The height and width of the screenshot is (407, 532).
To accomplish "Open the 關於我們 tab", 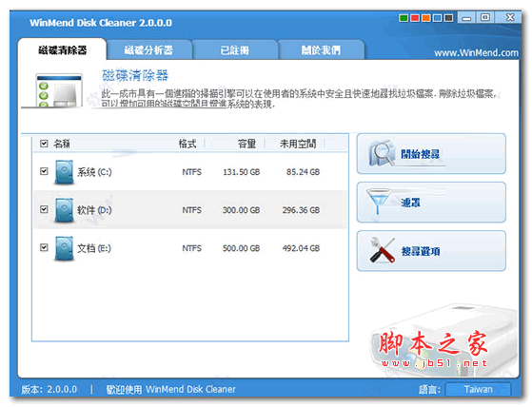I will click(x=321, y=50).
